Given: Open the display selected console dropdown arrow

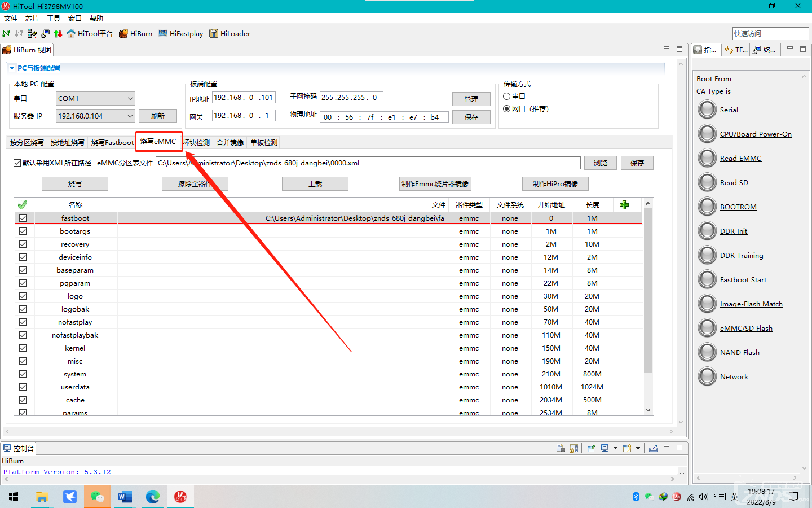Looking at the screenshot, I should pos(615,448).
